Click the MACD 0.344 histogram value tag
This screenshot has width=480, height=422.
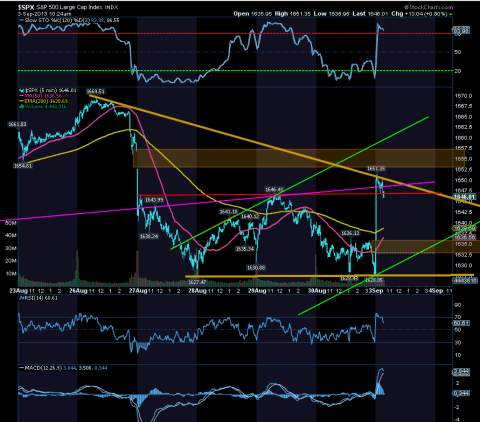461,394
